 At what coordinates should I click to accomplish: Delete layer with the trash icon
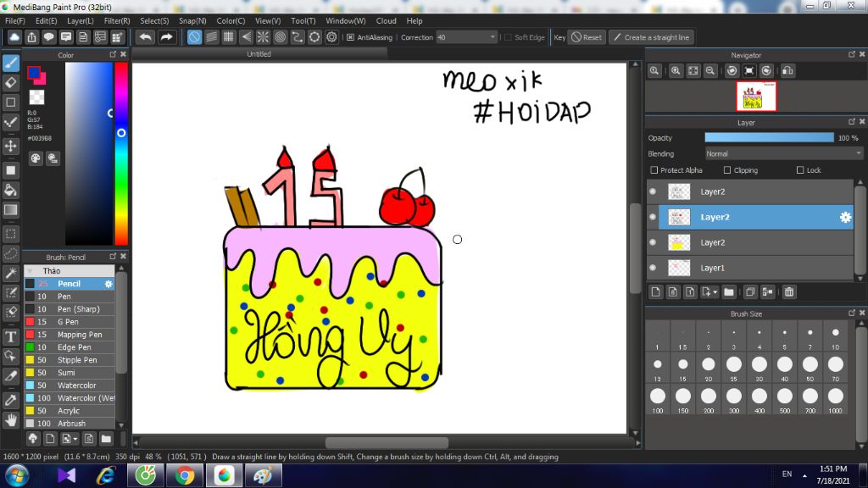[789, 291]
